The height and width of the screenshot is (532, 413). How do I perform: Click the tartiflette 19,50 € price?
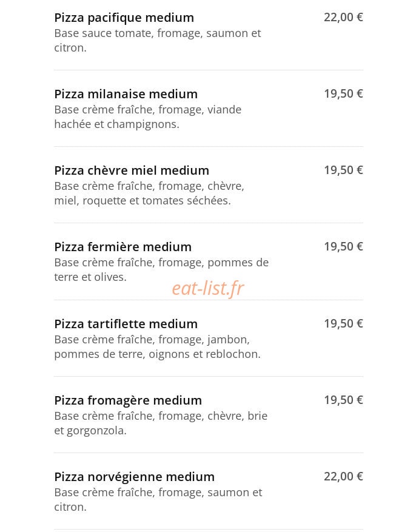coord(343,323)
